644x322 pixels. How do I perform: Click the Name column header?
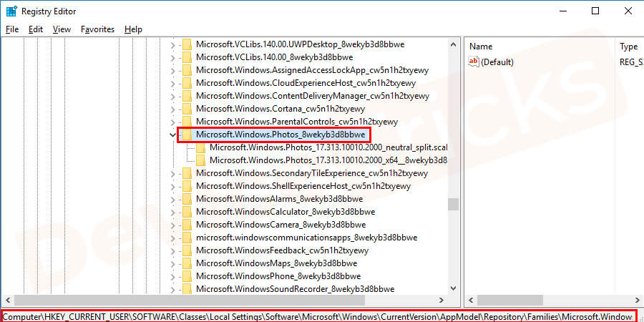[x=481, y=47]
